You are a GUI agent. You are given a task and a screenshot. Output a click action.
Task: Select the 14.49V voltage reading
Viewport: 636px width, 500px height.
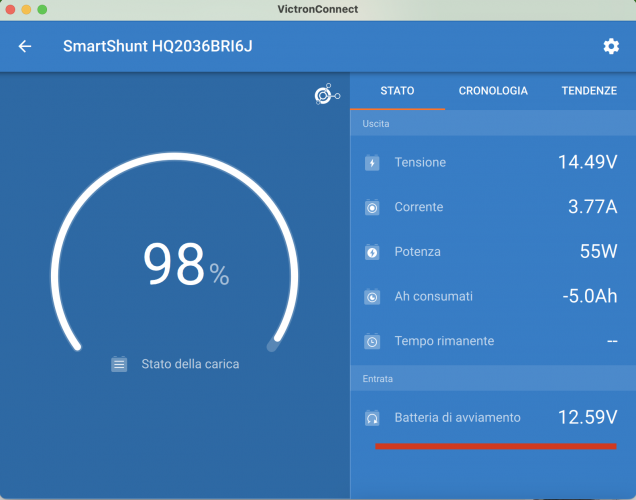click(587, 162)
